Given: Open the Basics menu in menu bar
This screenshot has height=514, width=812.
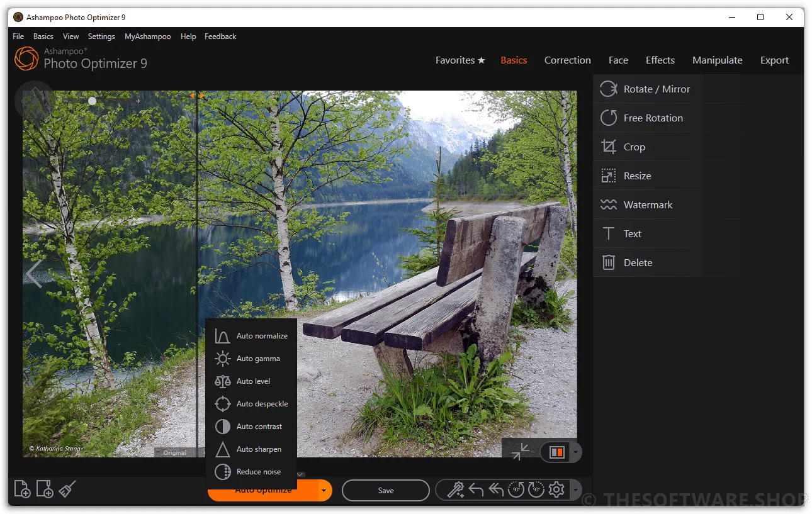Looking at the screenshot, I should (x=43, y=36).
